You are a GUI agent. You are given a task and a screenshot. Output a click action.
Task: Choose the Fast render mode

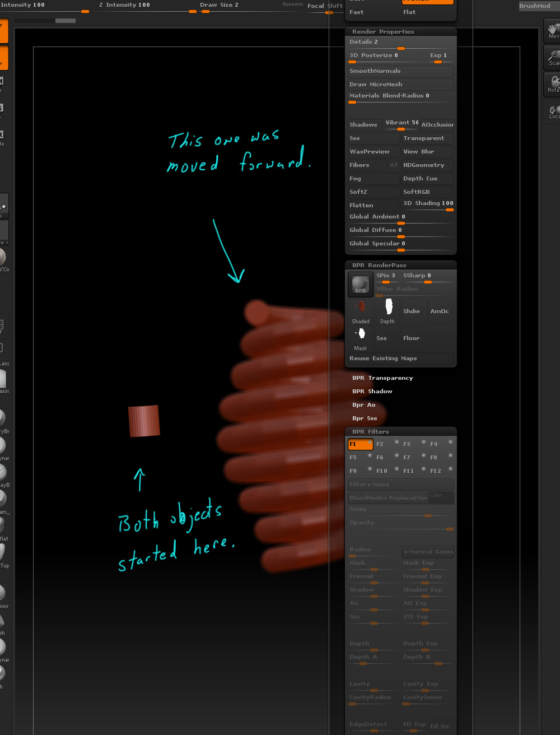374,12
